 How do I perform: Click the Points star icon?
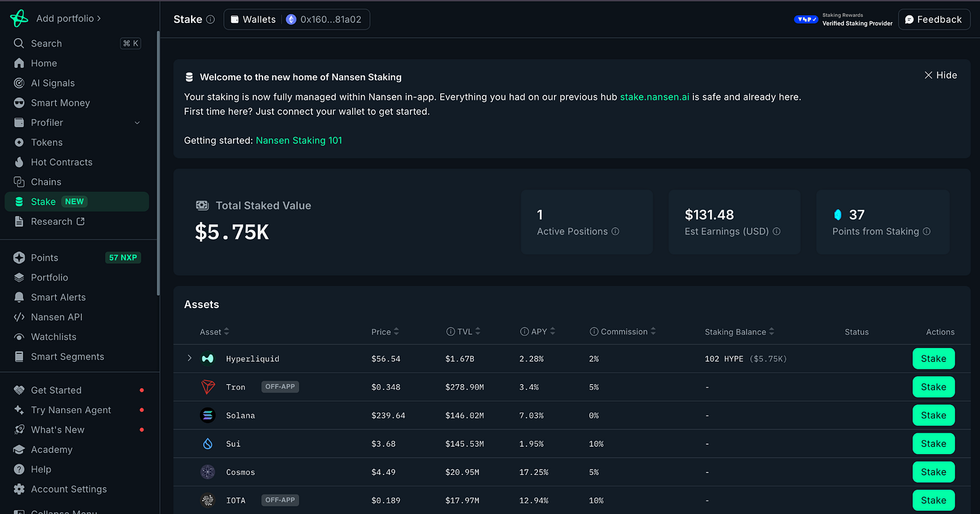19,258
